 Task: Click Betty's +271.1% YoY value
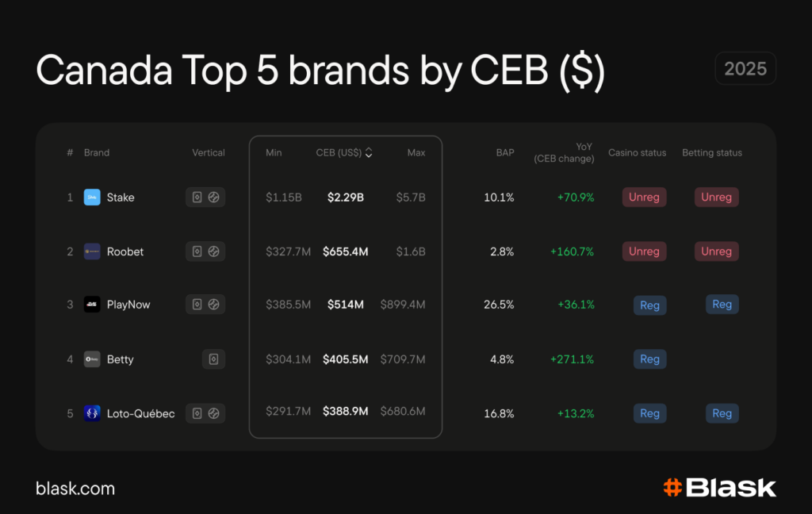click(572, 359)
